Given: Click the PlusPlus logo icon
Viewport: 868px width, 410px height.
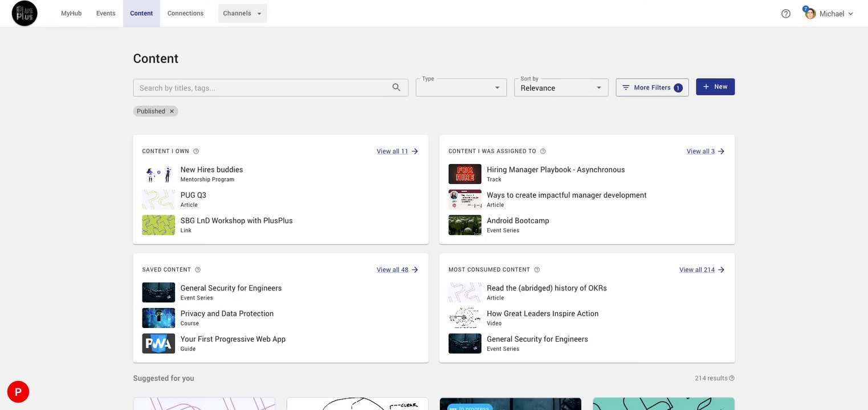Looking at the screenshot, I should click(x=25, y=13).
